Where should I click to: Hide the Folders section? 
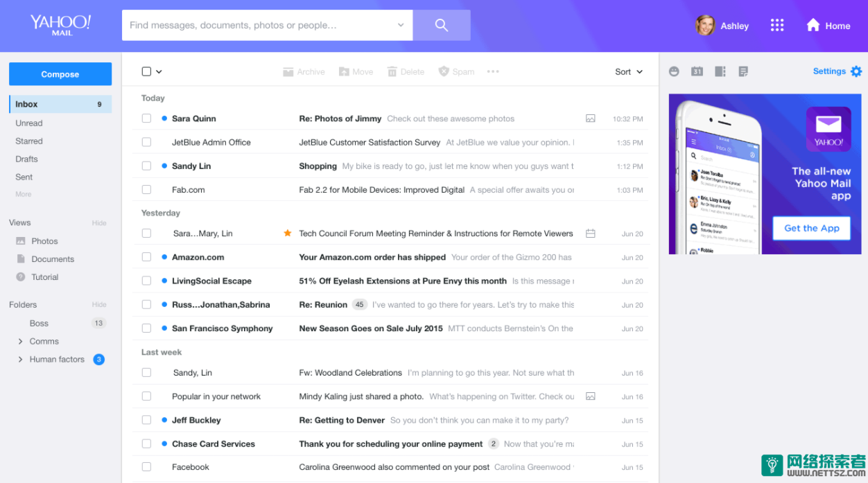click(99, 305)
